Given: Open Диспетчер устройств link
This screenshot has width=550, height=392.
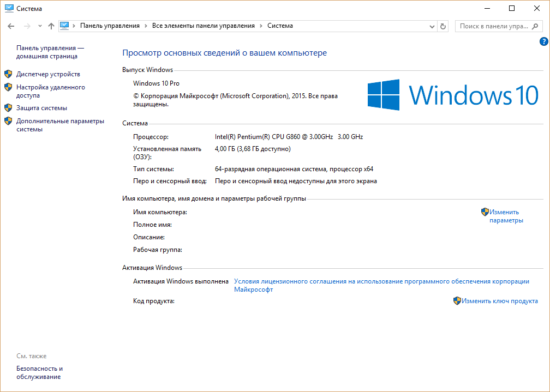Looking at the screenshot, I should tap(48, 74).
